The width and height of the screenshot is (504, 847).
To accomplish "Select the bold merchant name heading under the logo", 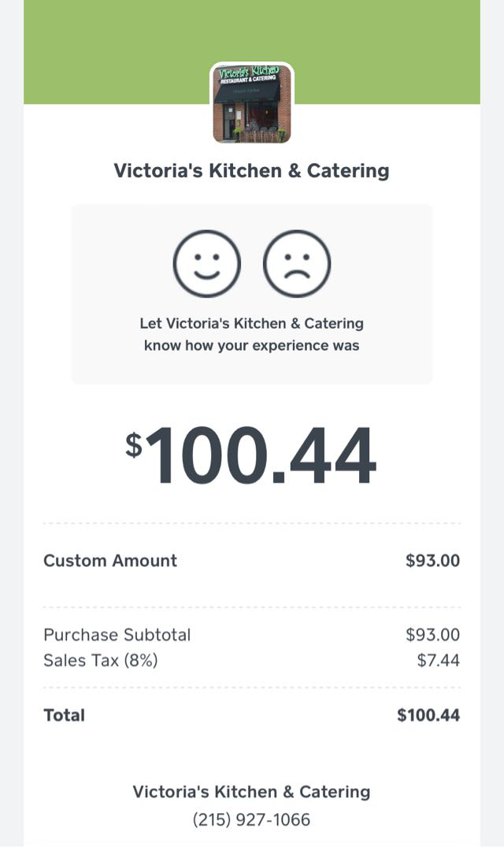I will [251, 171].
